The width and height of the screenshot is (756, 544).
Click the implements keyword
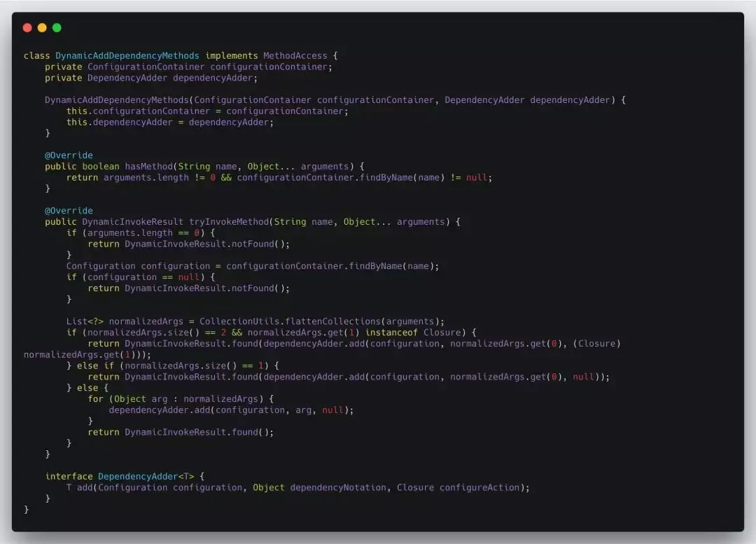[232, 56]
